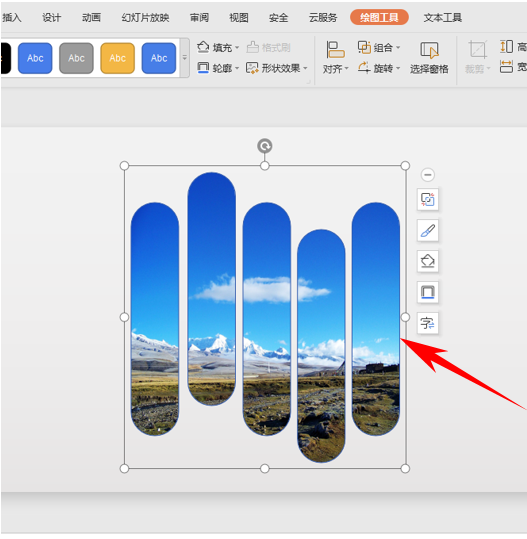Apply the orange Abc shape style
This screenshot has height=539, width=527.
pos(118,58)
